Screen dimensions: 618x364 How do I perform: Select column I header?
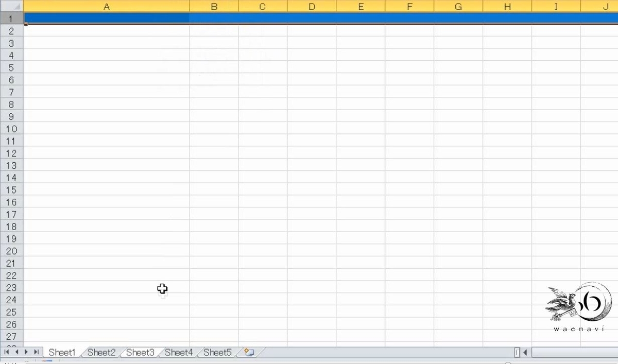[x=556, y=6]
